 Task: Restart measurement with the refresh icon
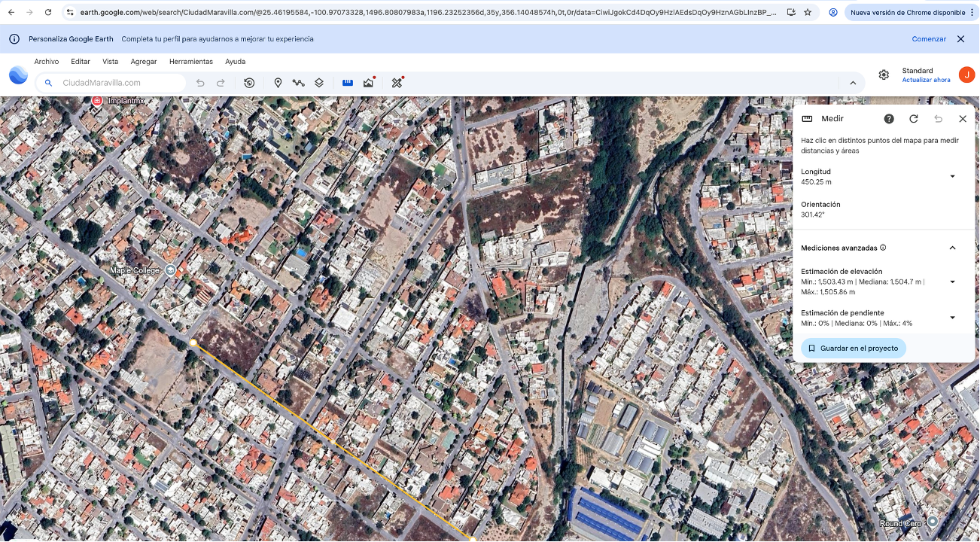point(914,119)
